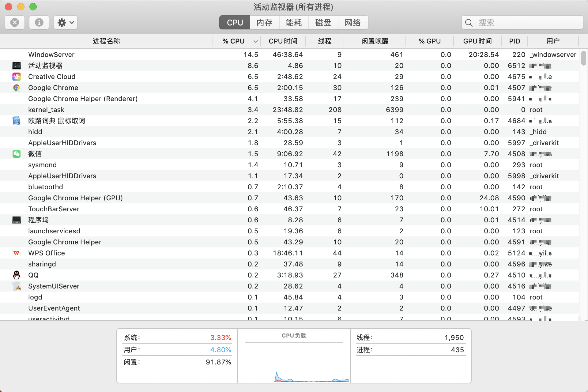Sort by the PID column header
The width and height of the screenshot is (588, 392).
pyautogui.click(x=514, y=41)
